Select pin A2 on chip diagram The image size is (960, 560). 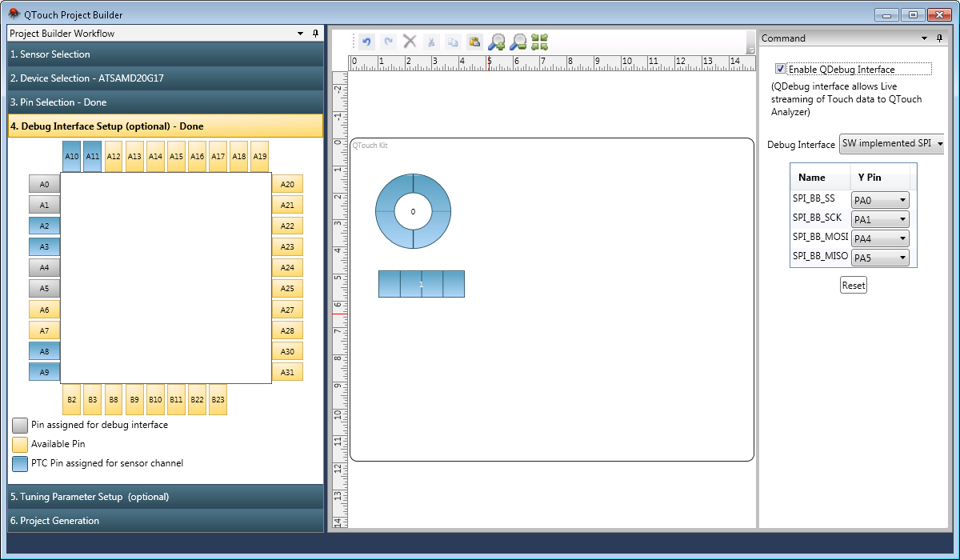point(45,226)
